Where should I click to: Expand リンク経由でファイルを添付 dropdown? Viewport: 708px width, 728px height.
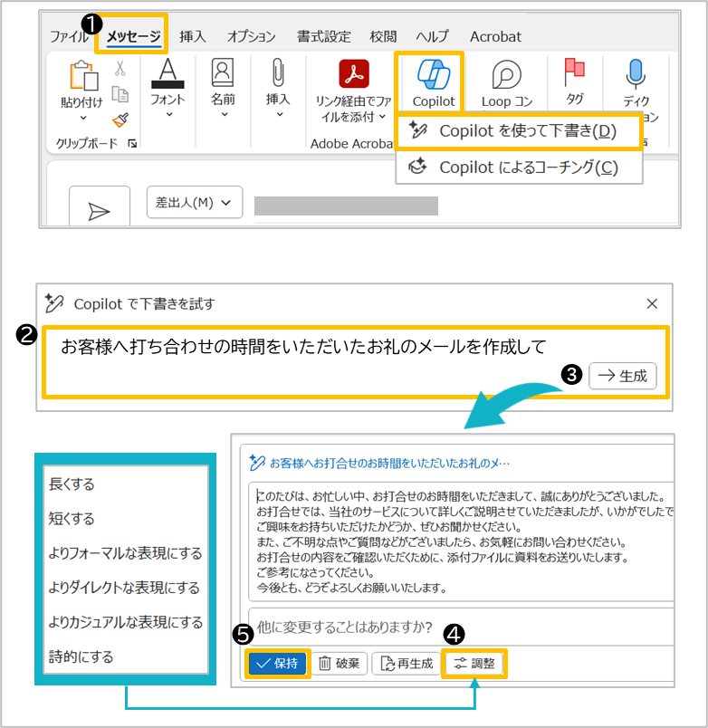click(382, 116)
